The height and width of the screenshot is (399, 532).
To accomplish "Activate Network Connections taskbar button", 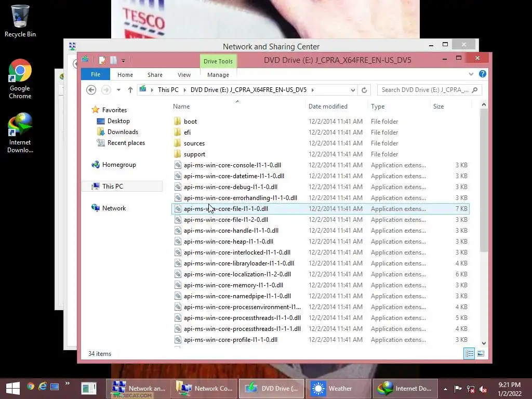I will pyautogui.click(x=205, y=389).
